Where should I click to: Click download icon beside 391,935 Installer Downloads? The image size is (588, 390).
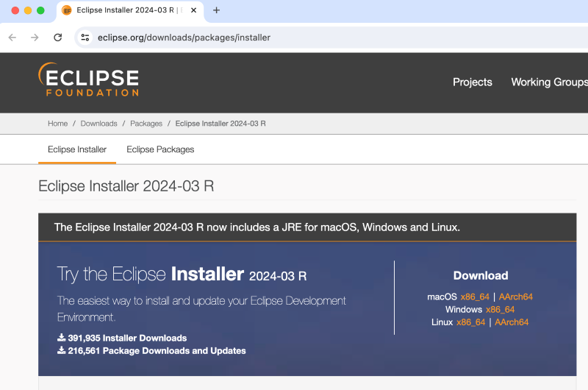coord(61,338)
